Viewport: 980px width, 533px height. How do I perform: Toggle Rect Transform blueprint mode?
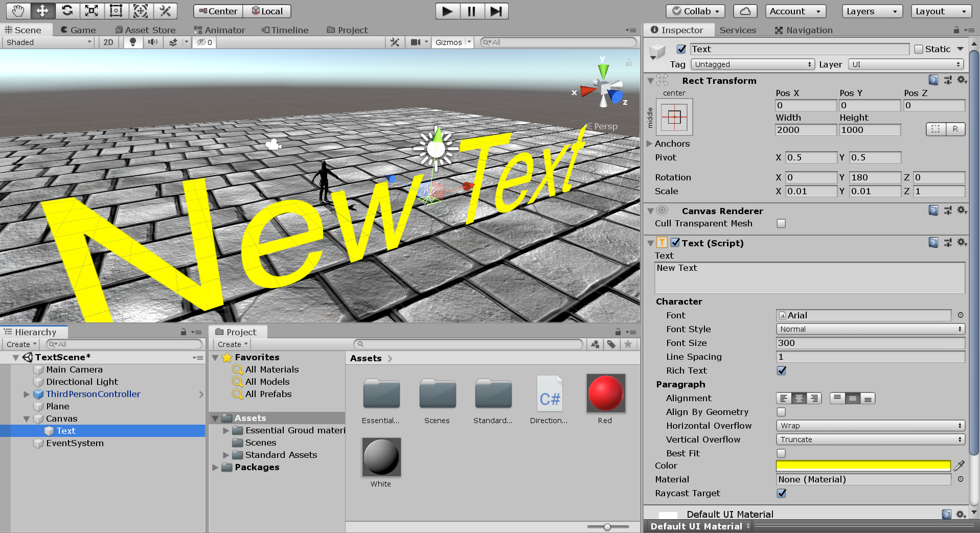pyautogui.click(x=936, y=129)
